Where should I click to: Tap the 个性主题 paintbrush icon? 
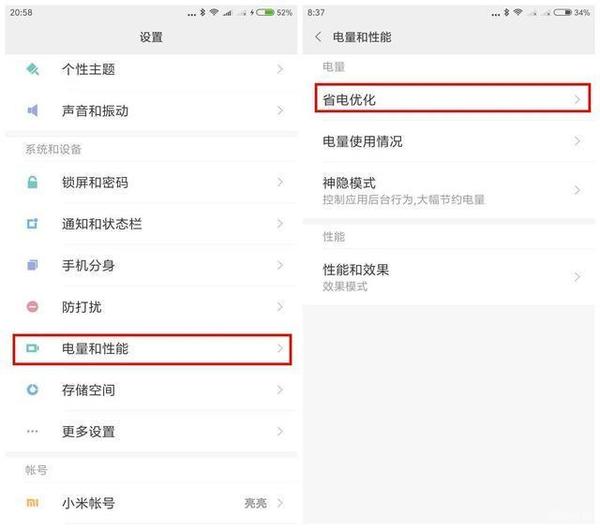33,69
